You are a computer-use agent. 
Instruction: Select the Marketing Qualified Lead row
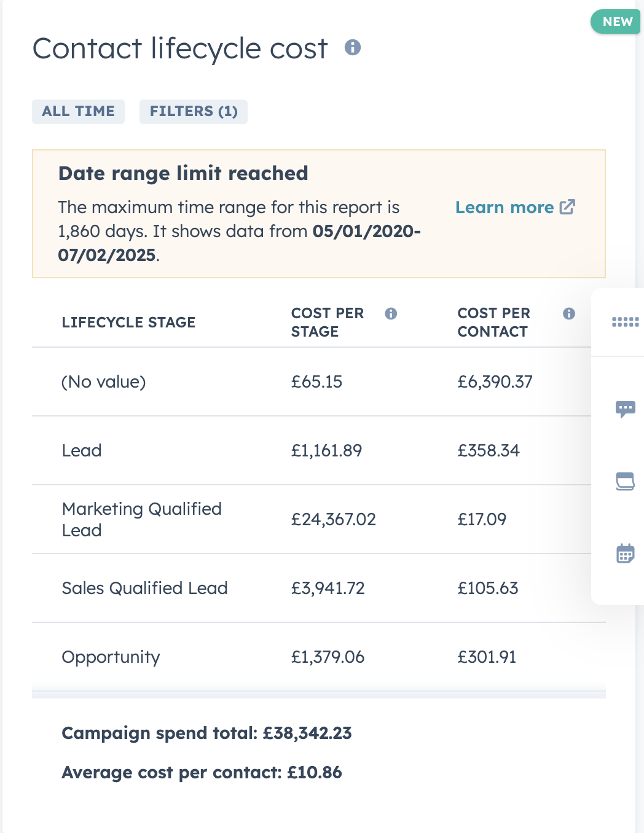point(141,519)
